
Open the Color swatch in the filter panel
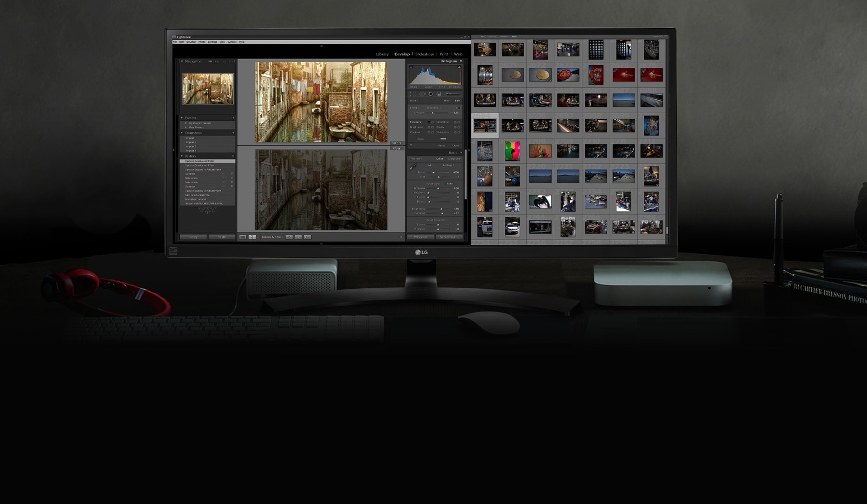click(x=443, y=139)
